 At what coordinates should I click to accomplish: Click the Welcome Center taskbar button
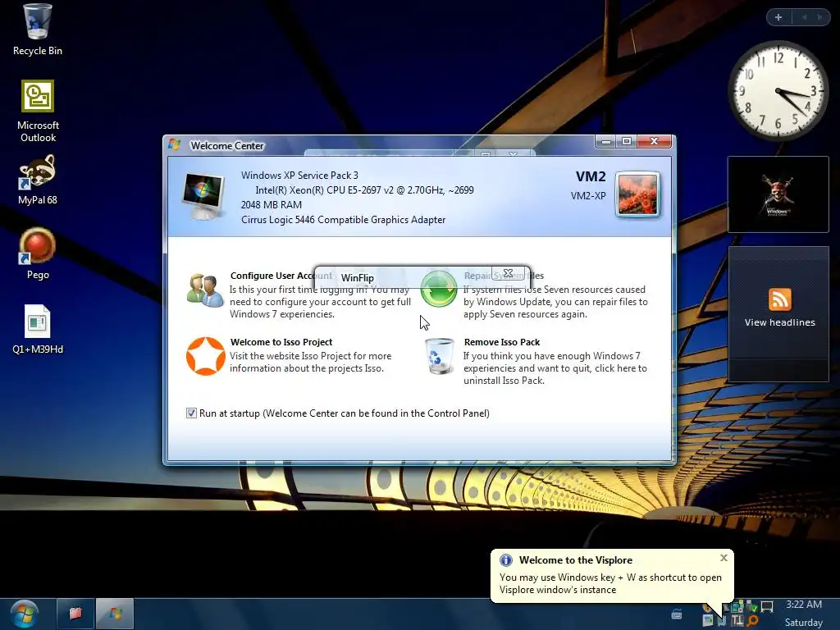[x=115, y=614]
